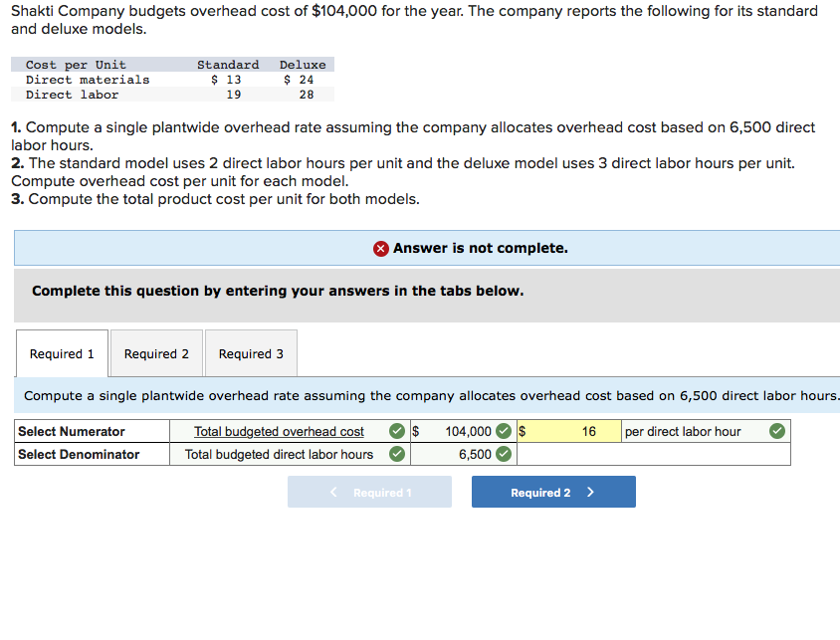Click the Deluxe direct materials value $ 24
The image size is (840, 640).
pos(299,80)
